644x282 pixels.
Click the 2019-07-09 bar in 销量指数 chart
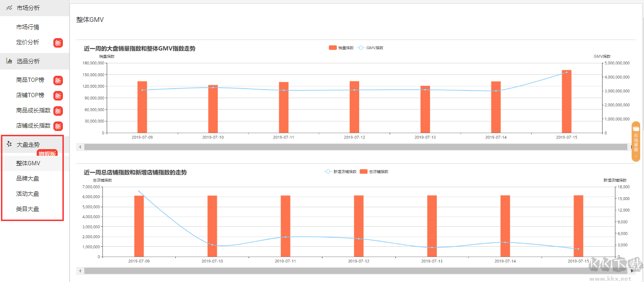(142, 107)
